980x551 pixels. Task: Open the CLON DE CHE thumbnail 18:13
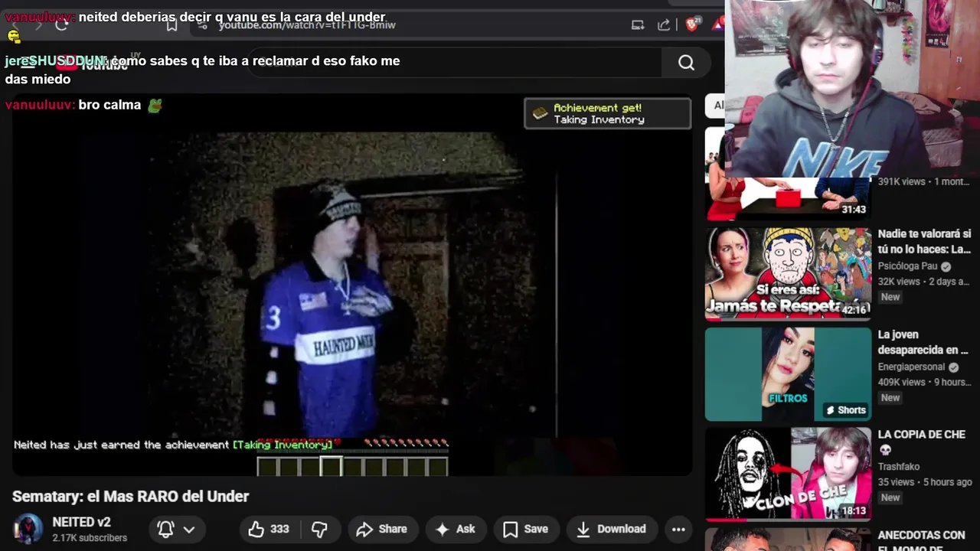(788, 474)
